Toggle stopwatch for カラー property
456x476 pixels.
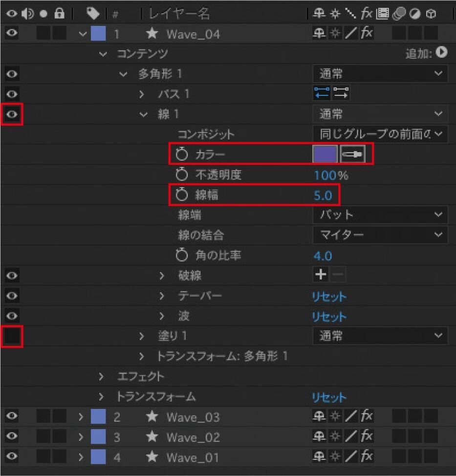182,154
